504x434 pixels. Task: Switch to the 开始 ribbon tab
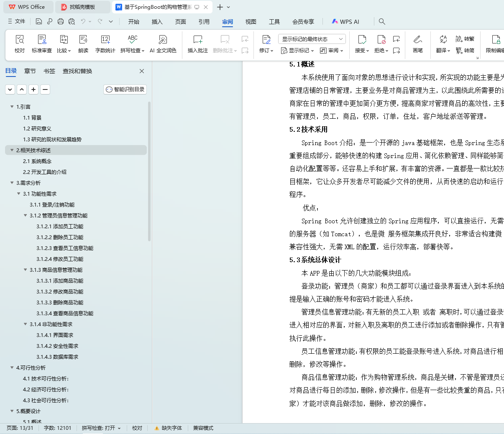(134, 21)
